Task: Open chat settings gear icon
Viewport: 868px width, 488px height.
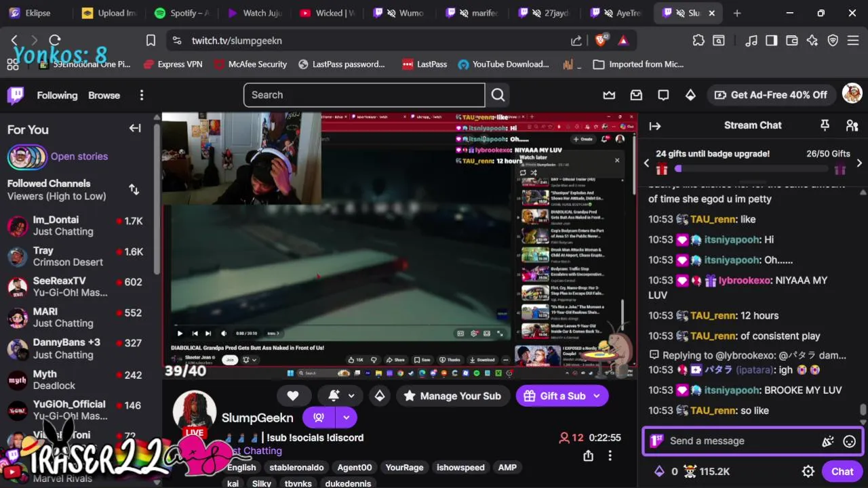Action: pyautogui.click(x=808, y=472)
